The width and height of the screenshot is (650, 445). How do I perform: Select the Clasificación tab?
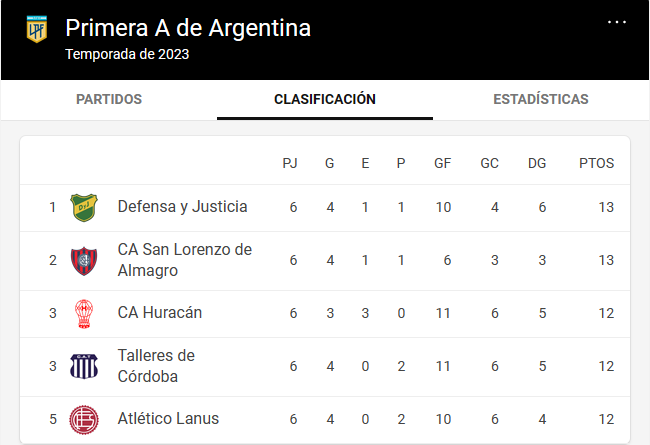(325, 100)
